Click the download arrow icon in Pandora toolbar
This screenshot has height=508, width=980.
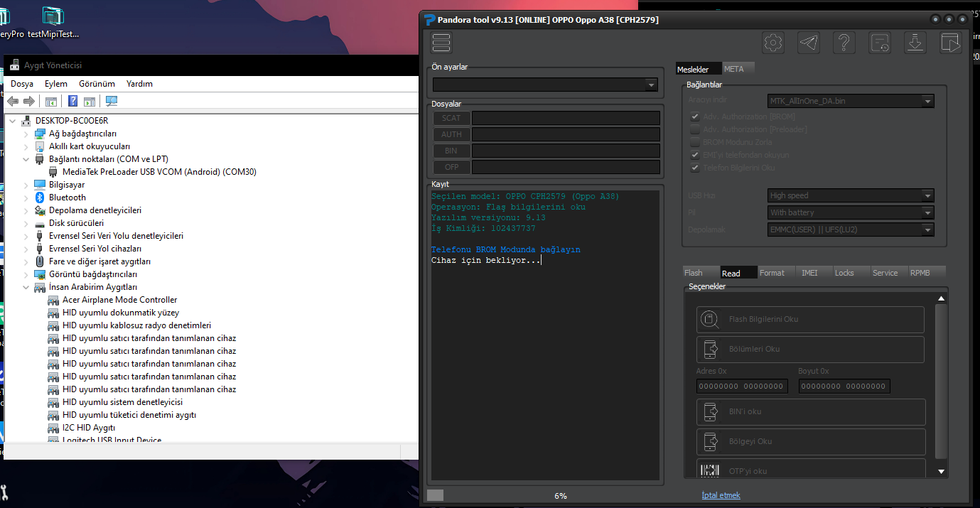tap(915, 43)
